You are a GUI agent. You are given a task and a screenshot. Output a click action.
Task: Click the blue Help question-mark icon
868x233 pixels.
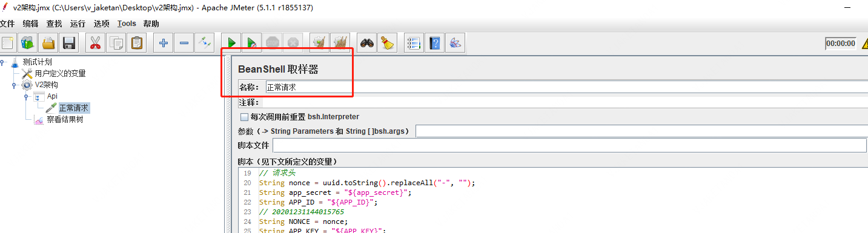435,43
